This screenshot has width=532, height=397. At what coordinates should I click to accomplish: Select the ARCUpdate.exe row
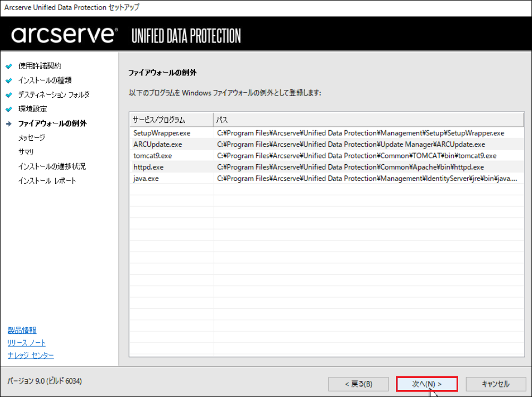(x=327, y=144)
